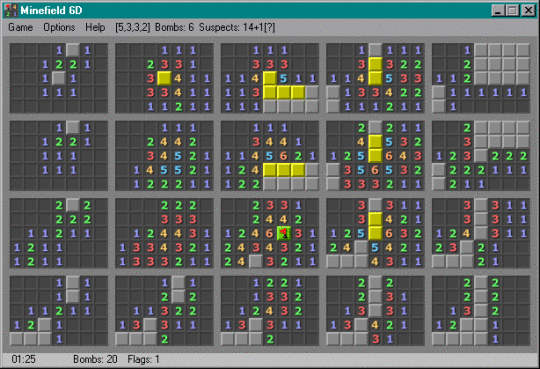This screenshot has height=369, width=540.
Task: Reveal covered cell between 4 and 5, third-row fourth board
Action: [361, 247]
